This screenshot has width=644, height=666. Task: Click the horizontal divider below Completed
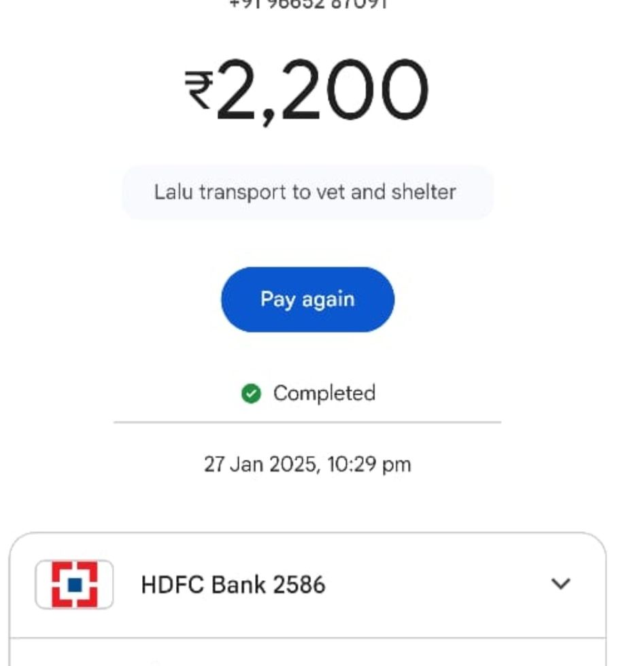click(x=307, y=422)
